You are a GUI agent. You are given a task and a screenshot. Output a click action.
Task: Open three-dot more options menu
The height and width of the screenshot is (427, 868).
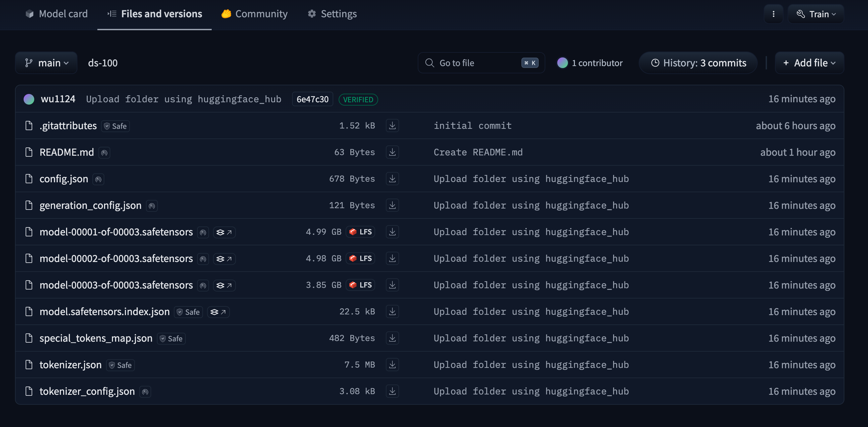tap(773, 14)
